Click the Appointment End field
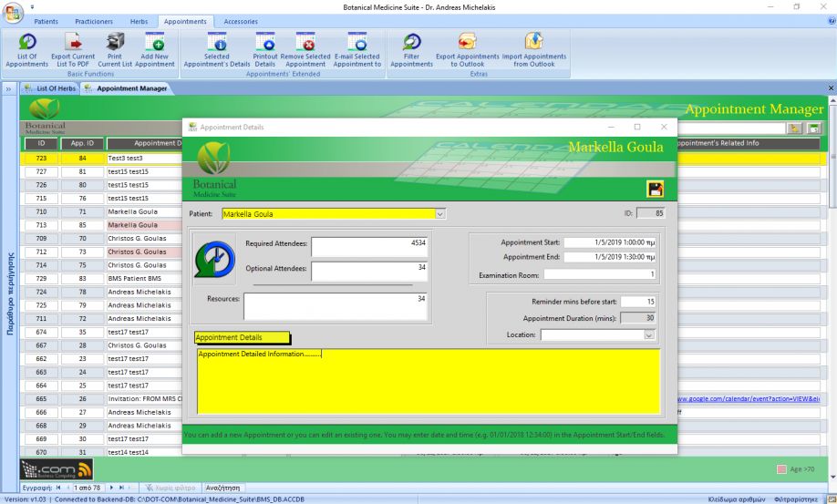 tap(610, 257)
